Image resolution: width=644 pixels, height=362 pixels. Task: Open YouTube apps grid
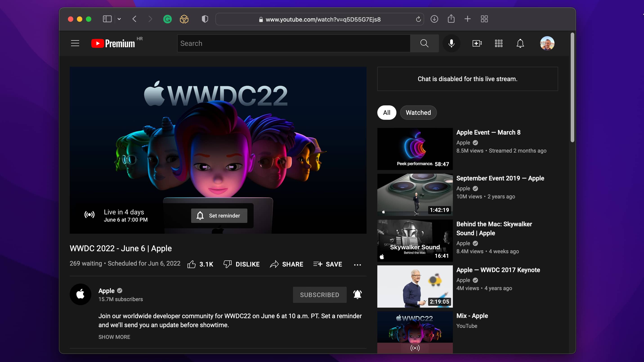click(499, 43)
